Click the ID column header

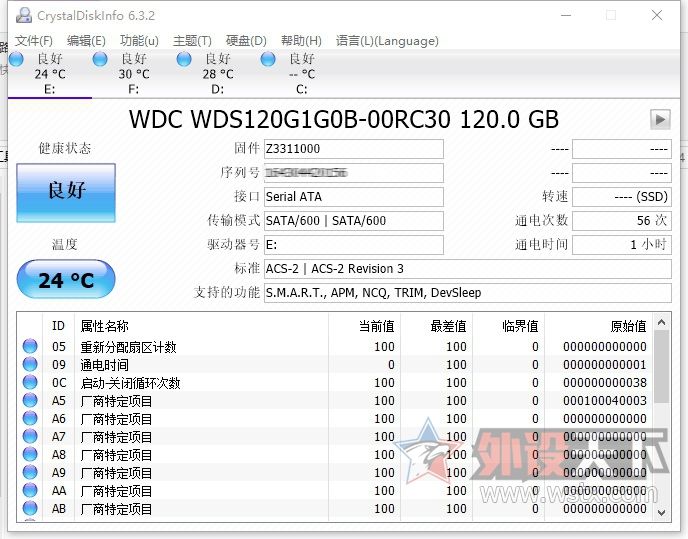pyautogui.click(x=59, y=326)
